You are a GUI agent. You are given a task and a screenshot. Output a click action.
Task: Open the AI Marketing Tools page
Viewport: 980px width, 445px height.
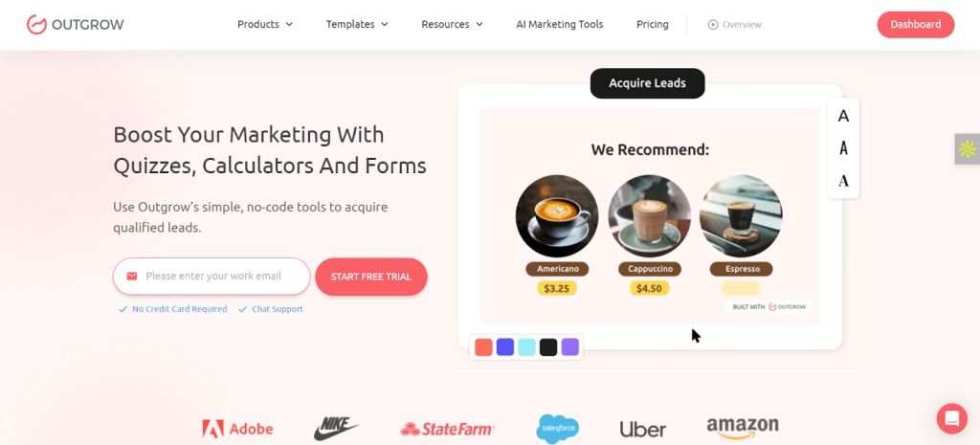click(559, 24)
